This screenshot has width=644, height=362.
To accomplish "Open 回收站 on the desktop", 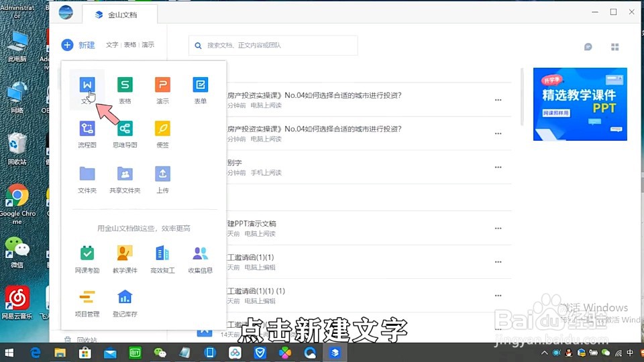I will 17,149.
